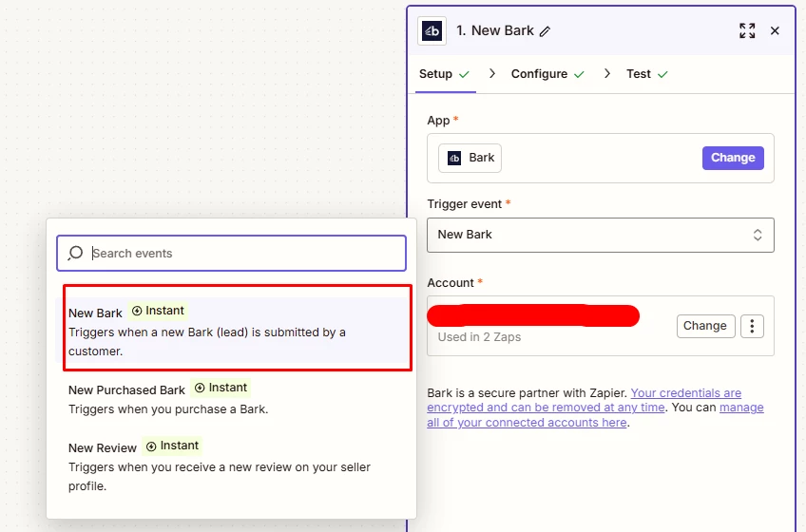Viewport: 806px width, 532px height.
Task: Edit the step name with pencil icon
Action: pyautogui.click(x=545, y=31)
